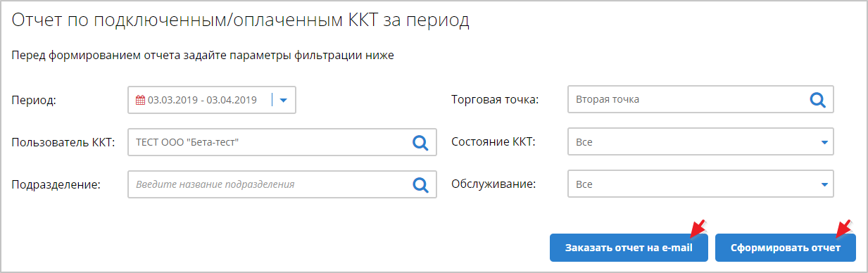This screenshot has width=868, height=273.
Task: Click the Обслуживание label text
Action: click(493, 184)
